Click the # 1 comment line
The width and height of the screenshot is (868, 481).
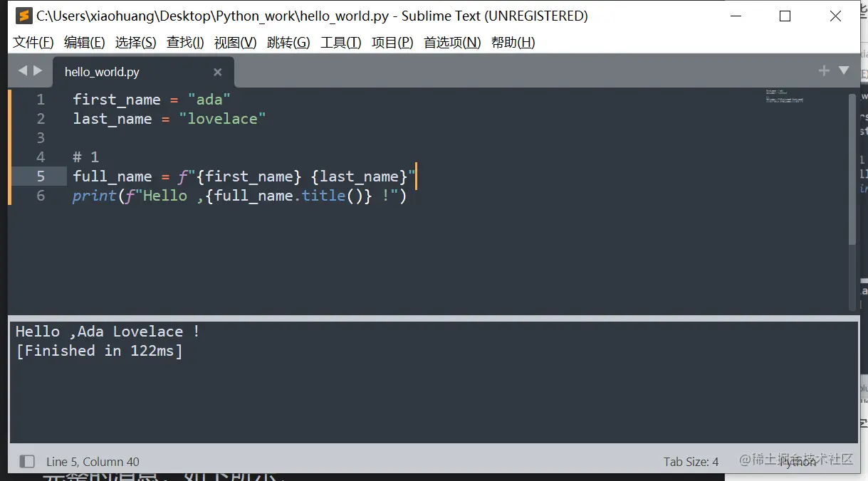[x=86, y=157]
